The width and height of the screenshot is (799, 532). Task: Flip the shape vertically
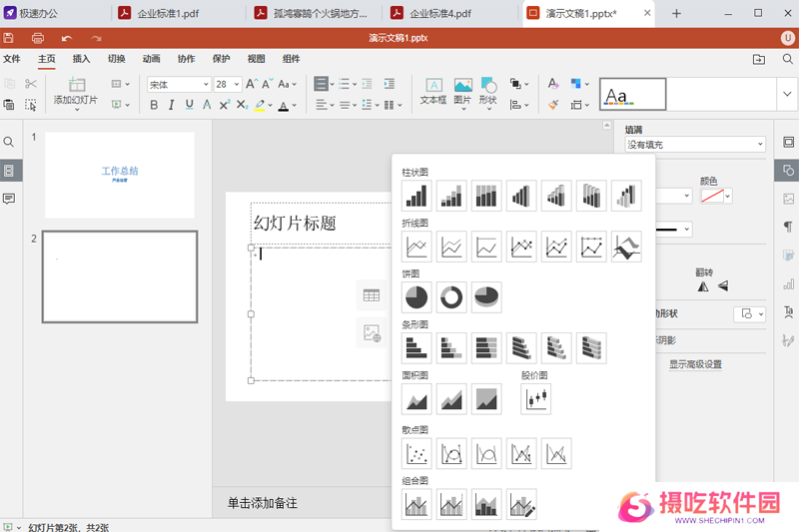tap(723, 286)
